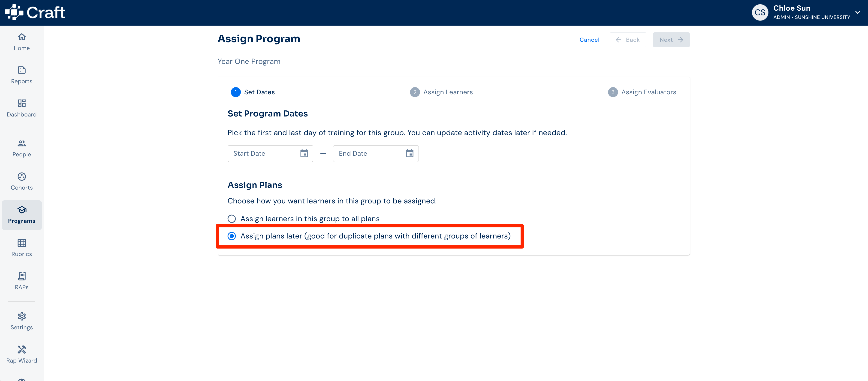Cancel the Assign Program wizard
The image size is (868, 381).
click(x=589, y=40)
